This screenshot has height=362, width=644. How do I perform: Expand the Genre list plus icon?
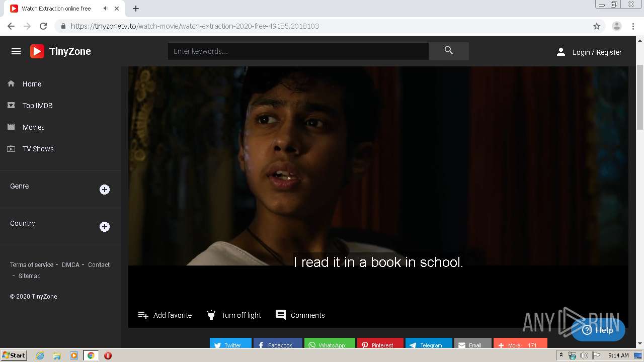pos(105,190)
